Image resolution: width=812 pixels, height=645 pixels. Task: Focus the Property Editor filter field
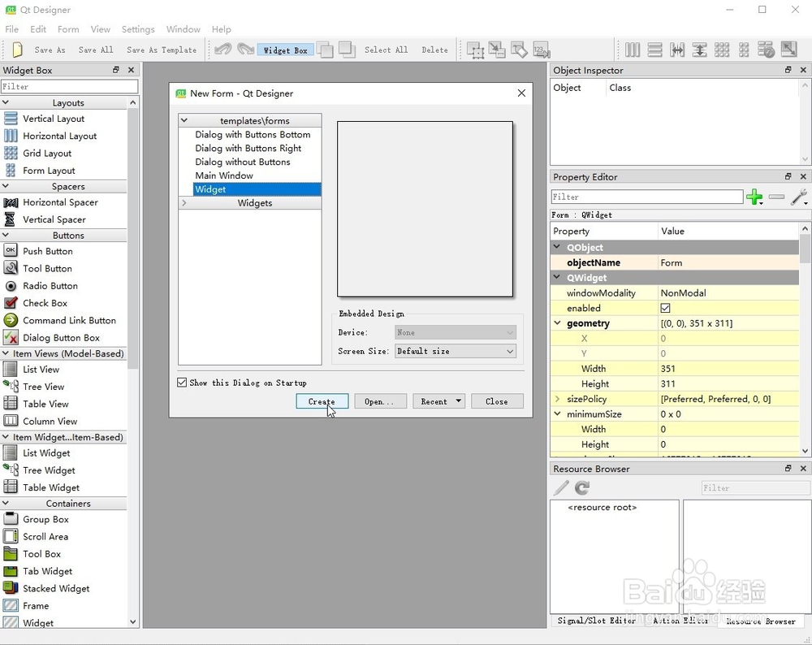point(647,197)
